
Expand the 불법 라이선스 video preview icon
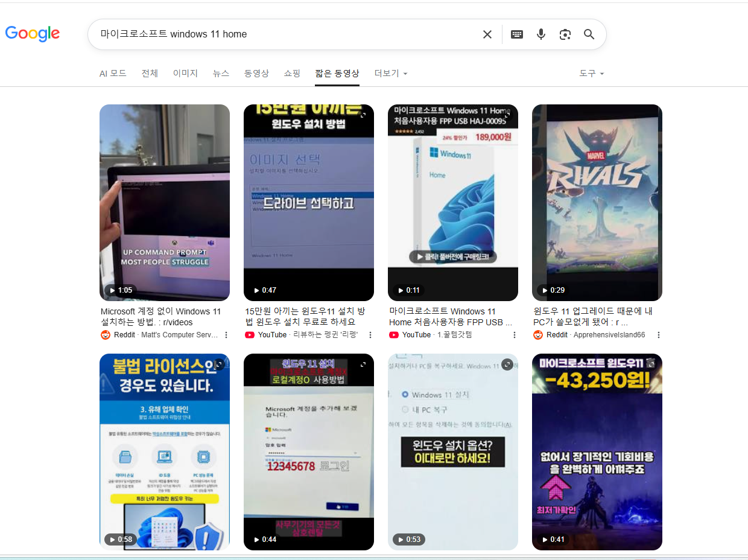[x=219, y=364]
